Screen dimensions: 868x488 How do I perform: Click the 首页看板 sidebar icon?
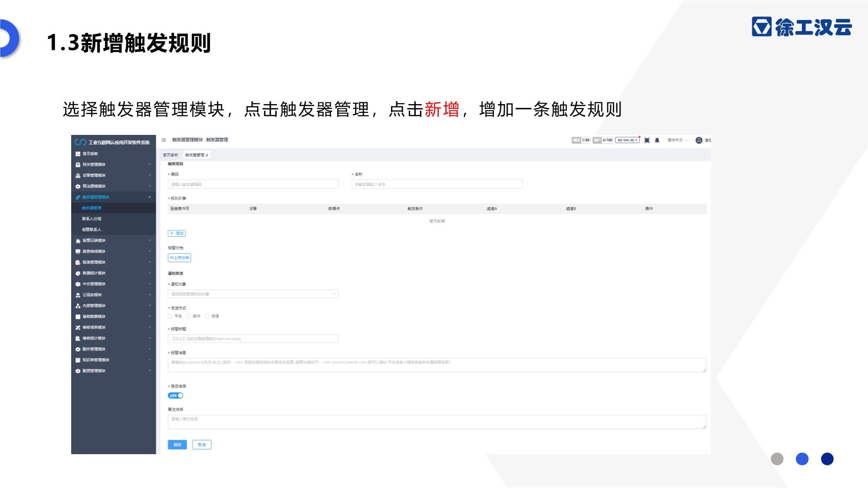pyautogui.click(x=78, y=154)
